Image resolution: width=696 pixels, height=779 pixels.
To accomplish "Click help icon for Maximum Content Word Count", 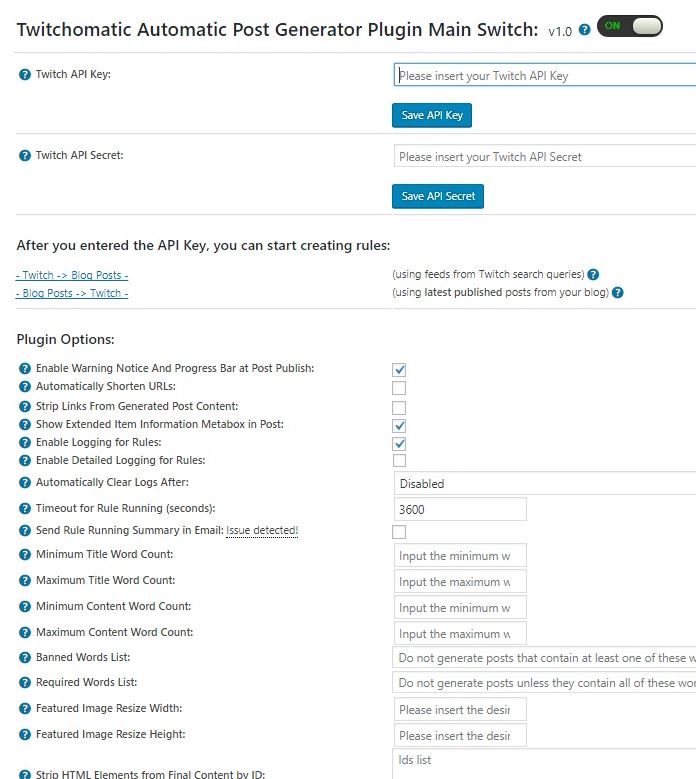I will click(24, 632).
